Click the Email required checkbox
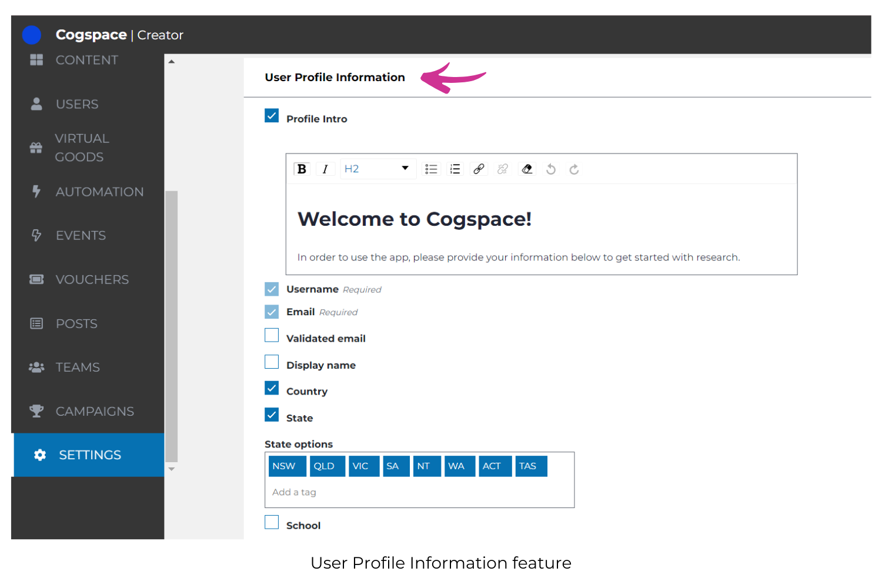The width and height of the screenshot is (882, 588). pyautogui.click(x=272, y=312)
